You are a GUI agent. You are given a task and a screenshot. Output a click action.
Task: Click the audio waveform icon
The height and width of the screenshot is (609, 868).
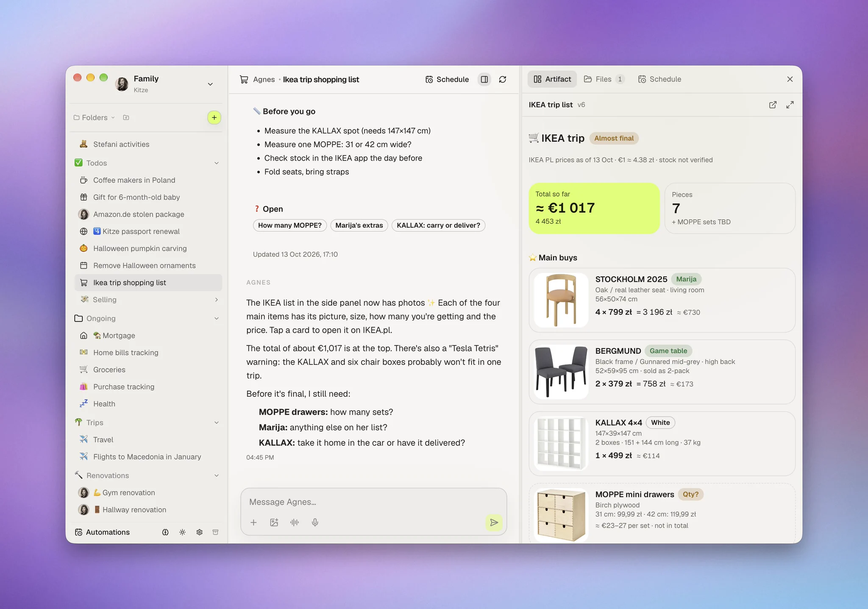[295, 523]
